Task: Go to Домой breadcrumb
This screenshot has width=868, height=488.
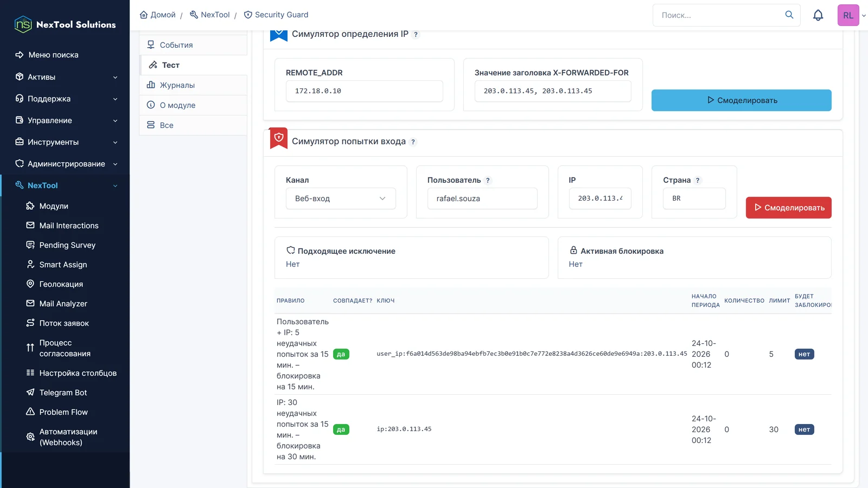Action: tap(158, 15)
